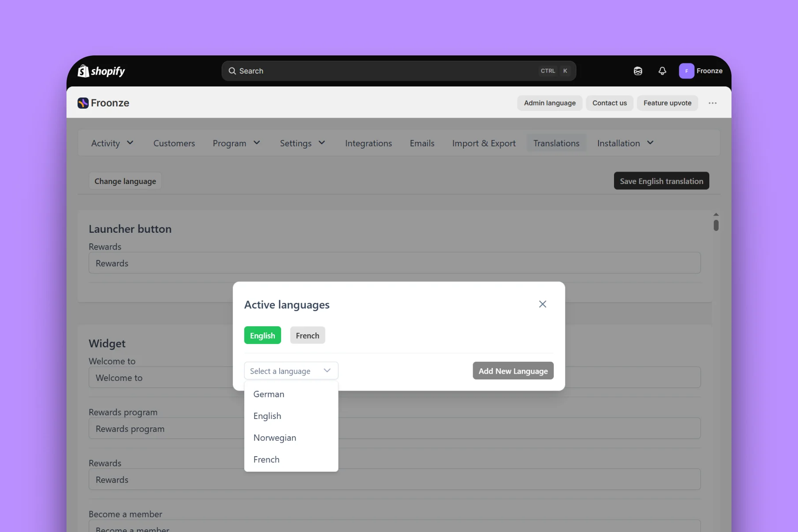Open the notifications bell
This screenshot has width=798, height=532.
[662, 71]
